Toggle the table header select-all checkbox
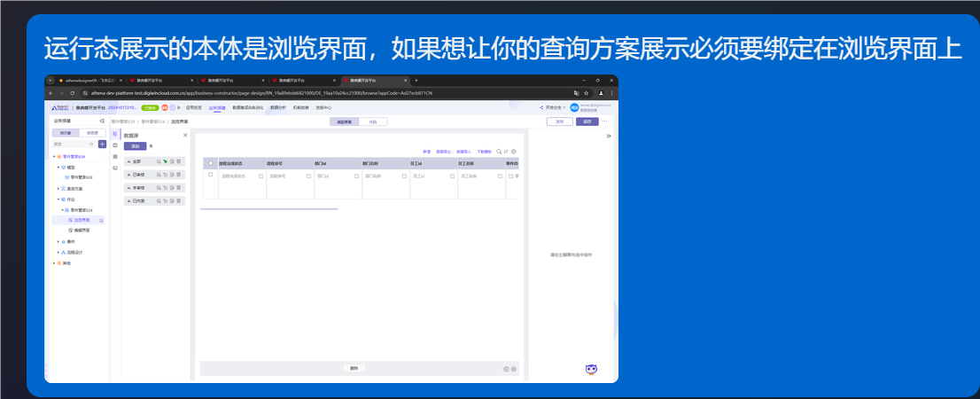 [x=211, y=163]
